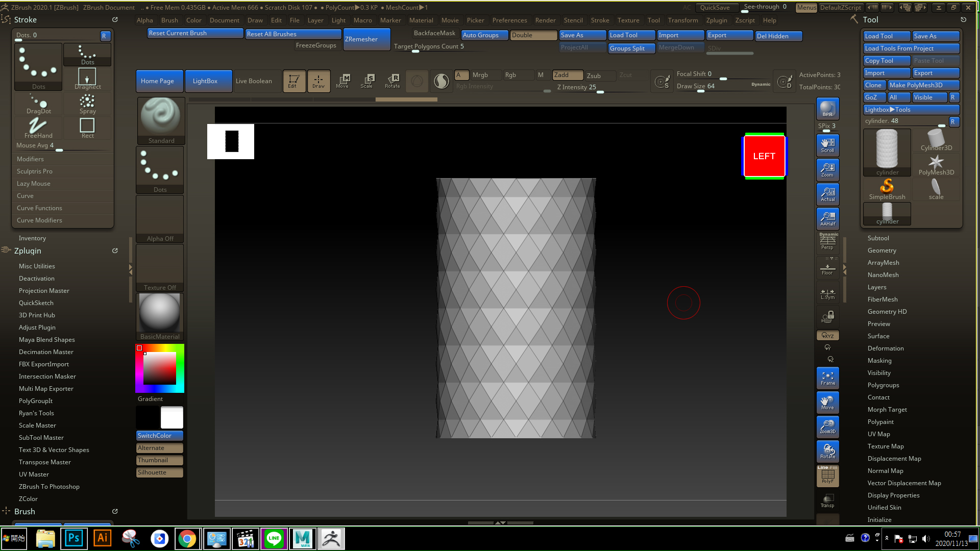Choose the Spray stroke type

[87, 104]
